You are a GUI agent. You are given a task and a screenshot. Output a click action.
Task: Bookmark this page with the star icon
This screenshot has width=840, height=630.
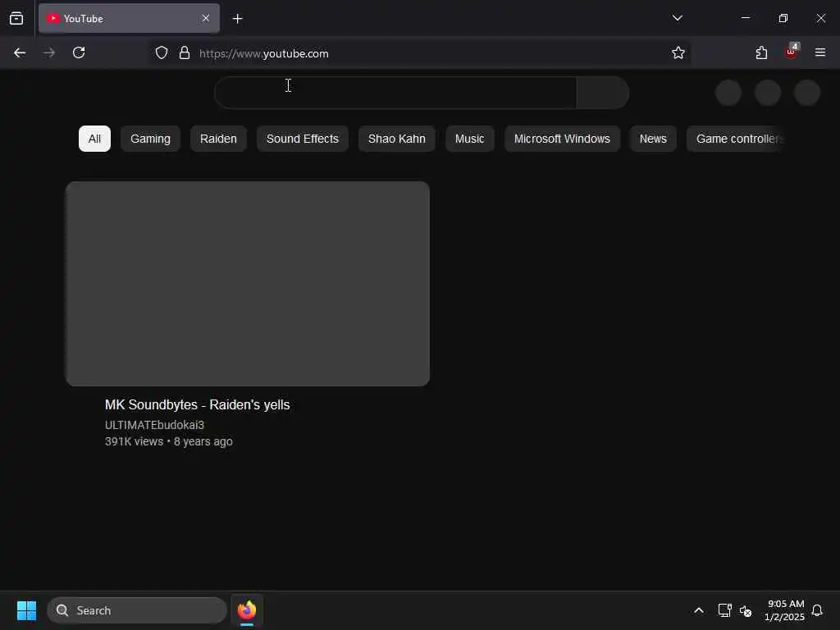pyautogui.click(x=678, y=52)
